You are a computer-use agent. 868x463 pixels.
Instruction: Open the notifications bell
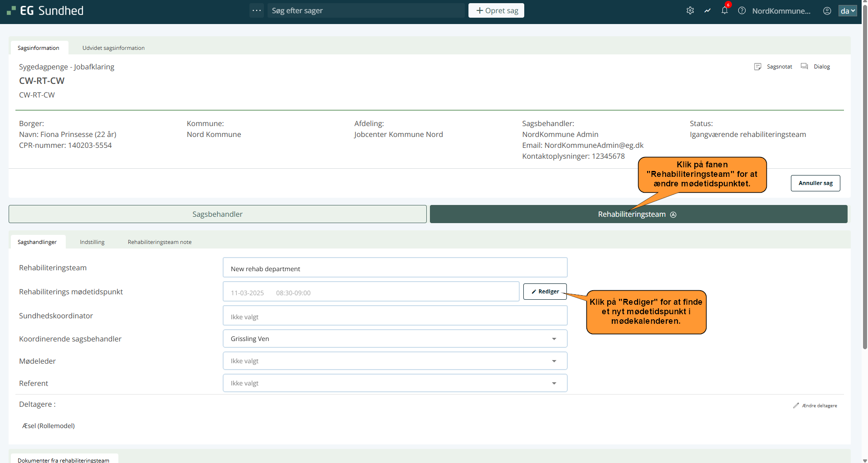724,11
